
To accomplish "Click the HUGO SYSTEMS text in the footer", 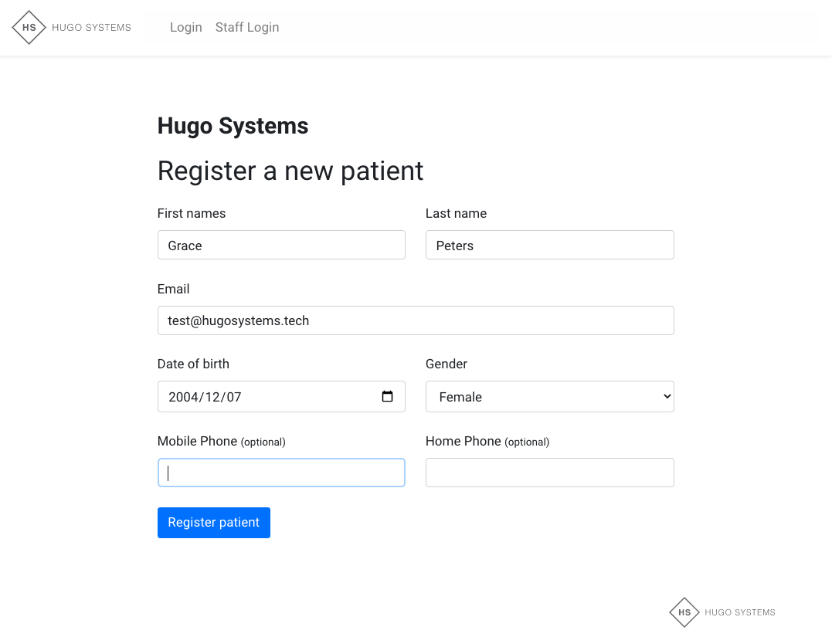I will coord(739,612).
